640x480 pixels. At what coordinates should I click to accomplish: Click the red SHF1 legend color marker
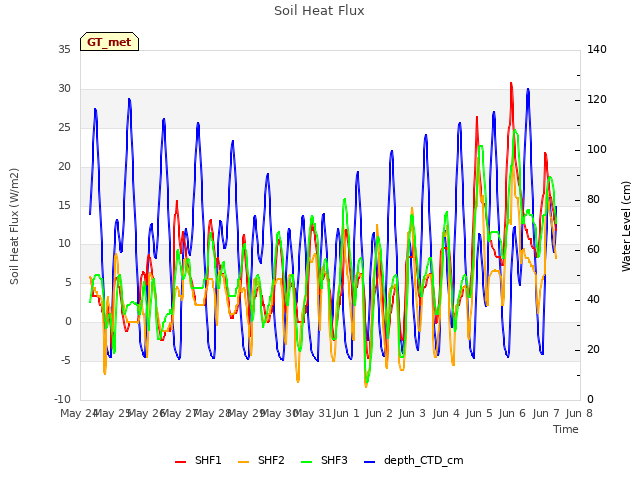(x=180, y=462)
